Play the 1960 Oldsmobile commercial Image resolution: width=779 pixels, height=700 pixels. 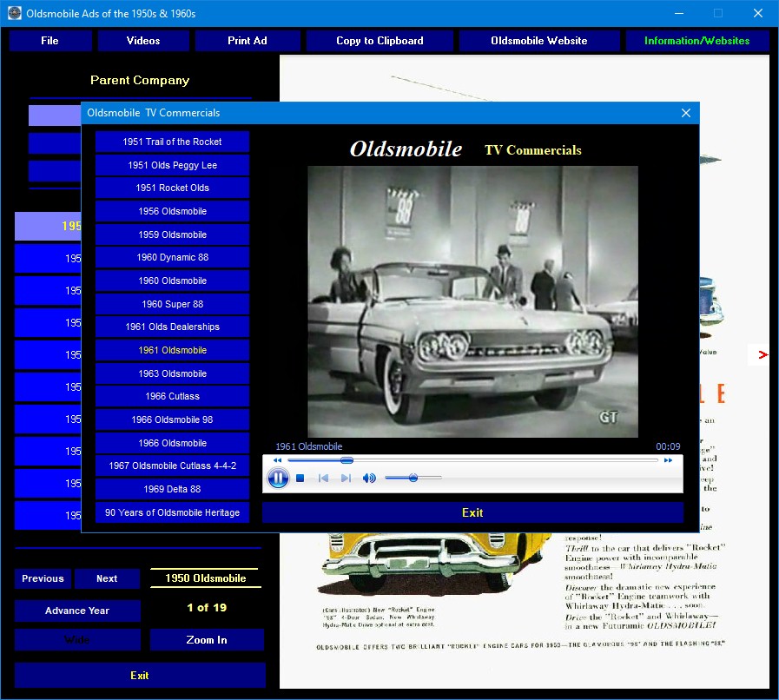coord(173,281)
